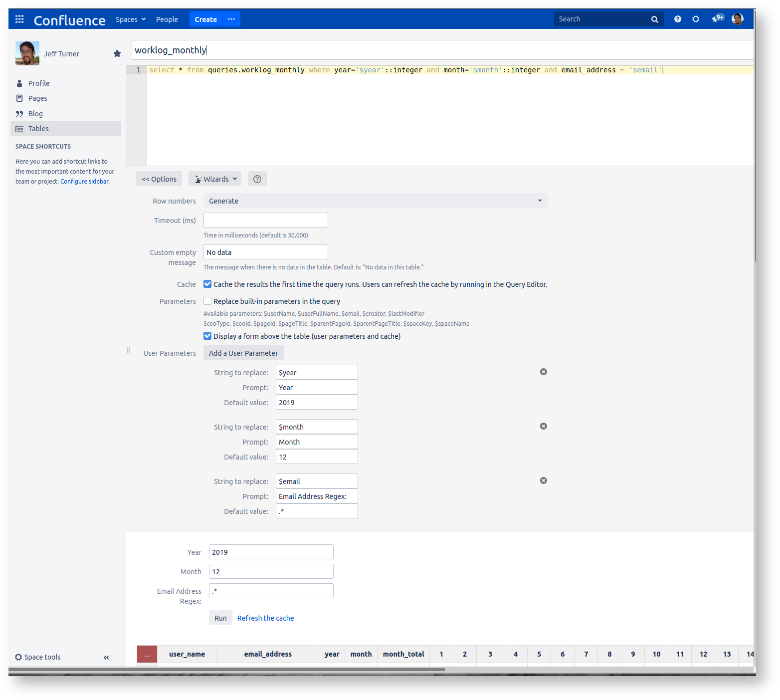This screenshot has height=700, width=780.
Task: Open the help question mark menu
Action: point(677,19)
